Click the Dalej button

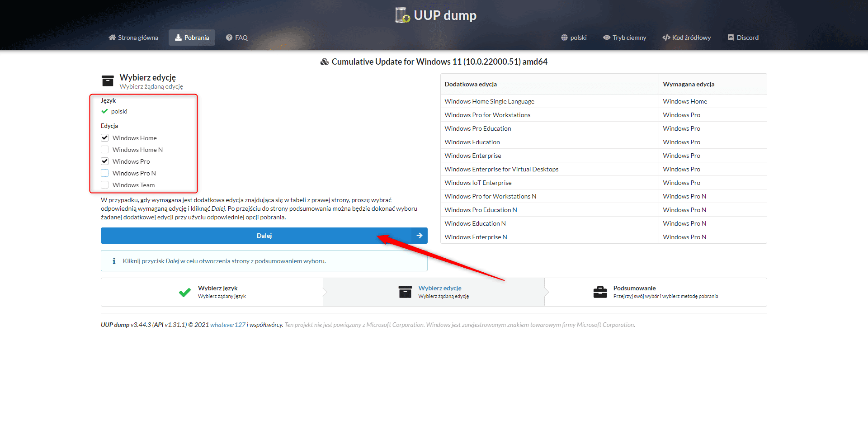coord(264,236)
